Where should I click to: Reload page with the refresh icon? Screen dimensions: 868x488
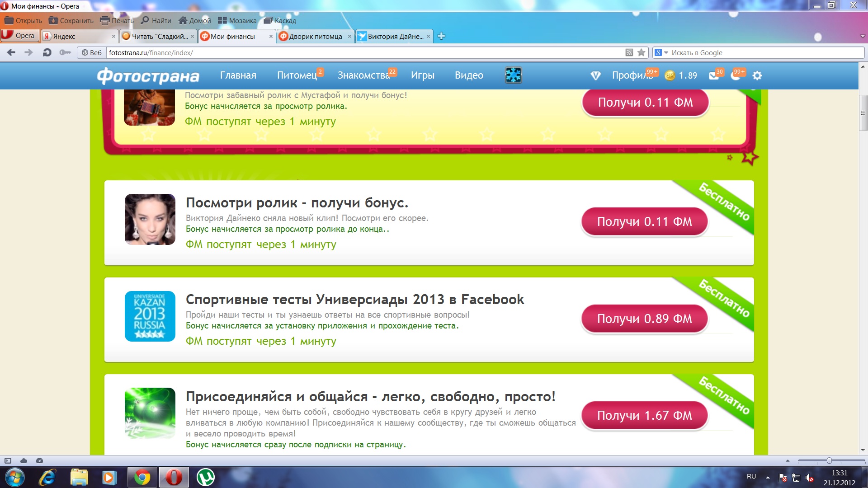[47, 53]
